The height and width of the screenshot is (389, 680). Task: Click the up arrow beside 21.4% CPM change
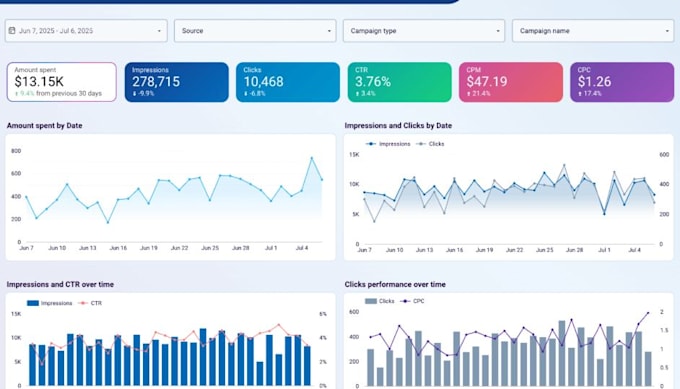469,94
